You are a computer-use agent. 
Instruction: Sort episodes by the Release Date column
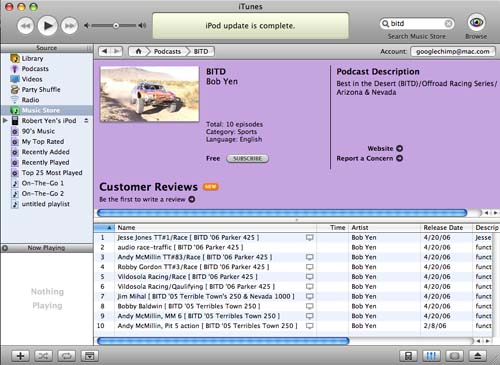click(x=446, y=228)
